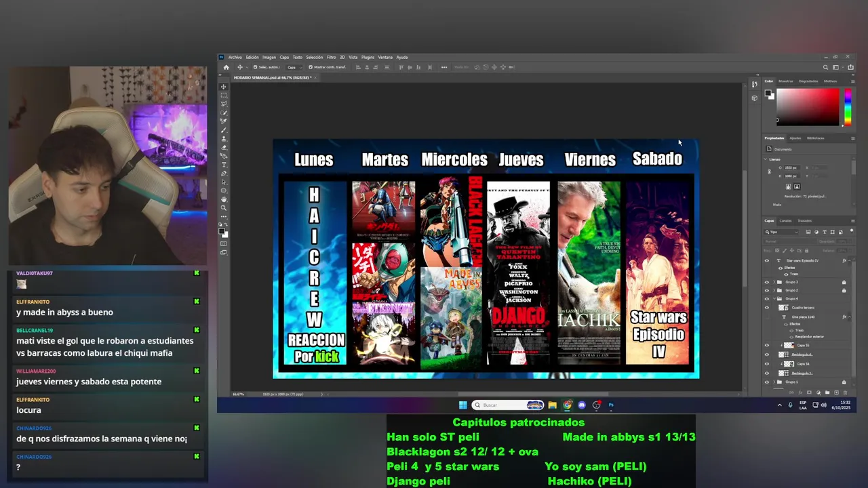The image size is (868, 488).
Task: Open the Archivo menu
Action: tap(235, 57)
